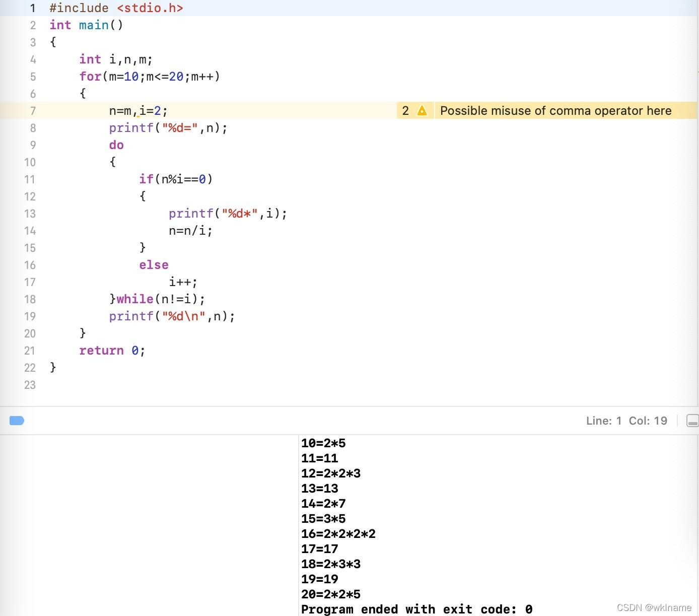
Task: Click the warning count badge '2'
Action: [x=405, y=110]
